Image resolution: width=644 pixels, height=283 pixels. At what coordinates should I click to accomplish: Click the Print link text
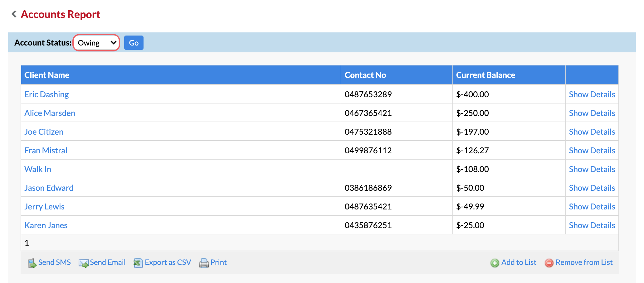click(218, 262)
